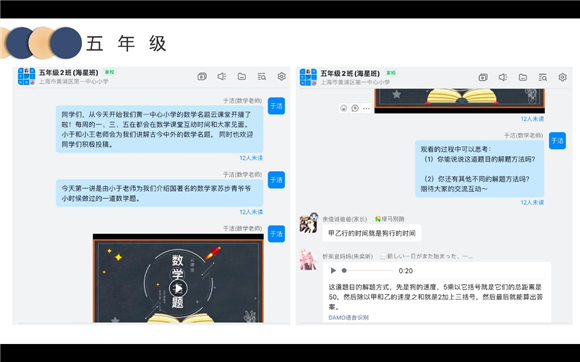Open the live/replay icon in right chat header
The image size is (580, 362).
(483, 77)
